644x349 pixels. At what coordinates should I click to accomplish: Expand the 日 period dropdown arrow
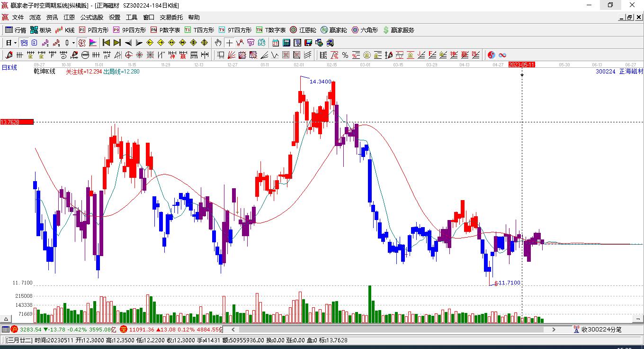point(15,43)
